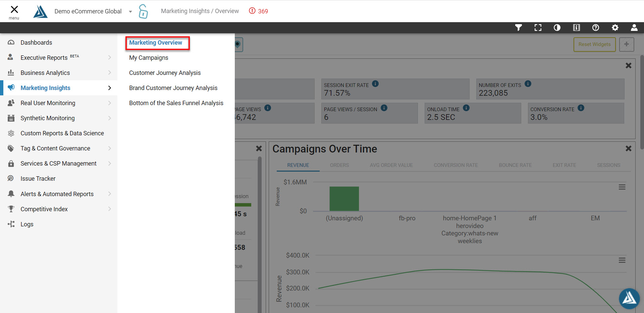Click the Session Exit Rate info icon
Viewport: 644px width, 313px height.
click(375, 84)
